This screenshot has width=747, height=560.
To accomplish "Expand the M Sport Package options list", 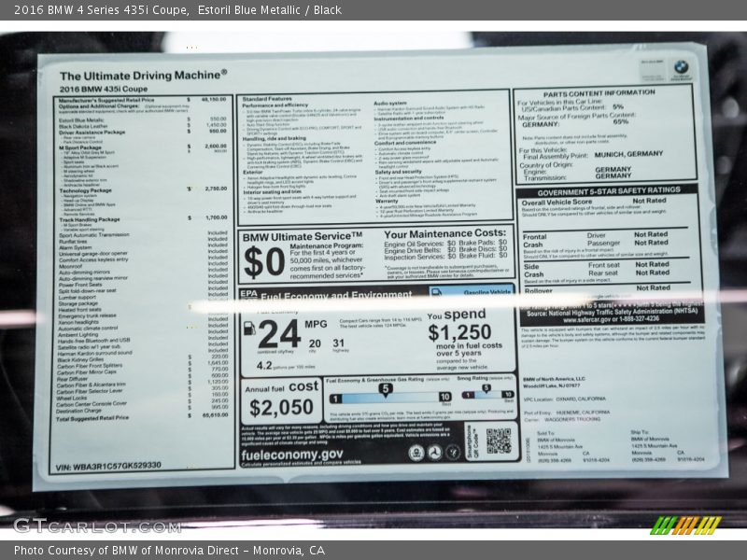I will 82,146.
